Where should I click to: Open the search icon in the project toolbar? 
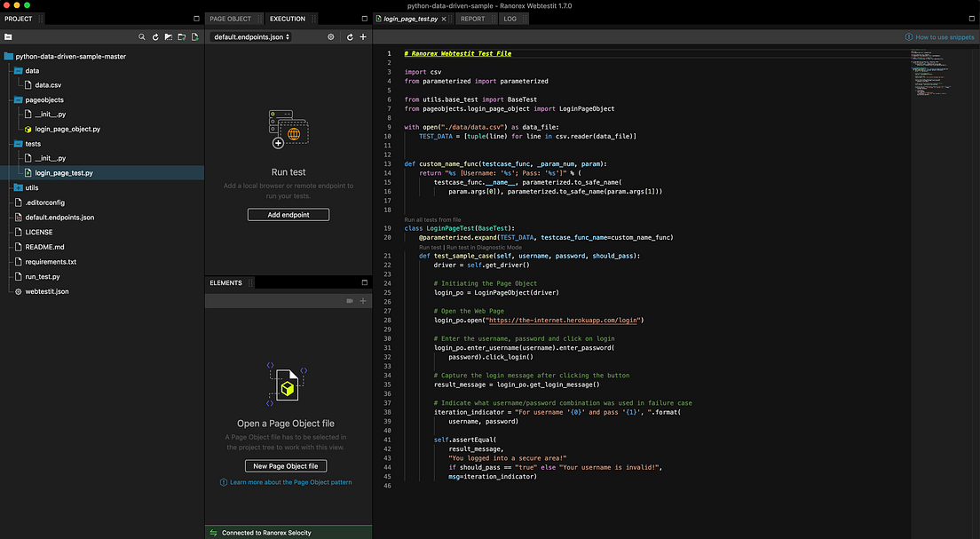(x=142, y=37)
